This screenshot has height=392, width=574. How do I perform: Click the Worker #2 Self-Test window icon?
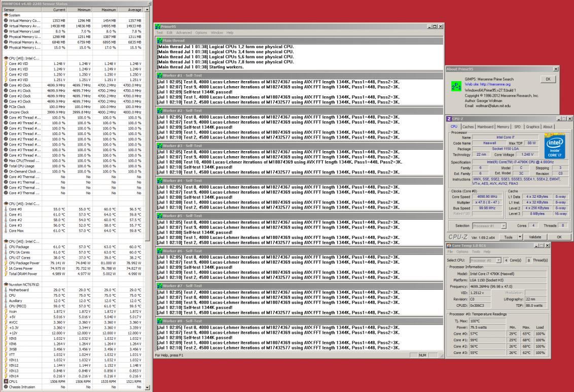click(x=160, y=111)
